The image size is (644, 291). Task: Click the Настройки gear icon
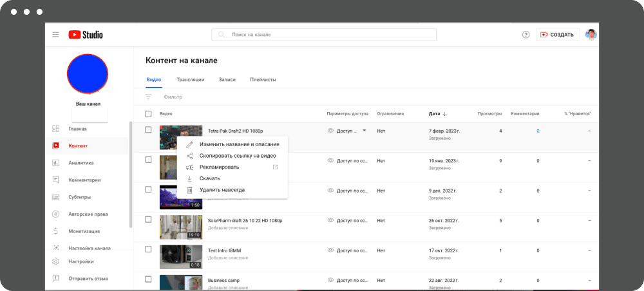click(x=56, y=261)
